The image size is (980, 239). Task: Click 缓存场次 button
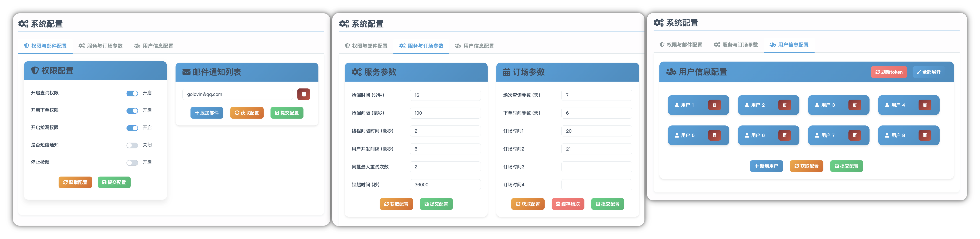click(x=568, y=204)
